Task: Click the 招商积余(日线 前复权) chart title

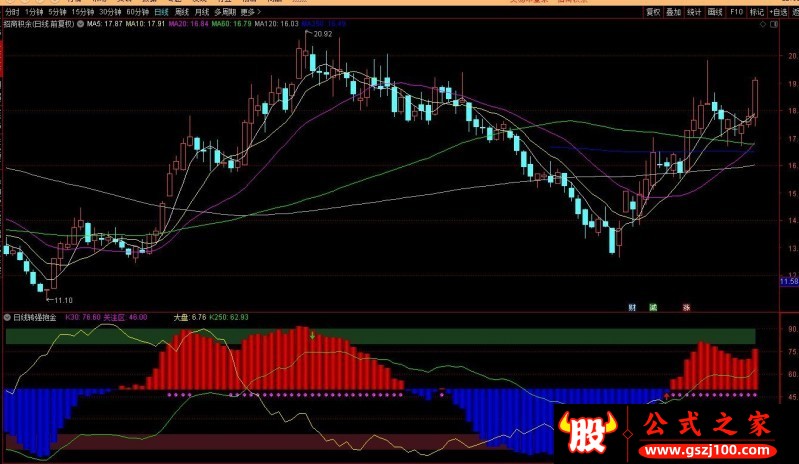Action: (39, 24)
